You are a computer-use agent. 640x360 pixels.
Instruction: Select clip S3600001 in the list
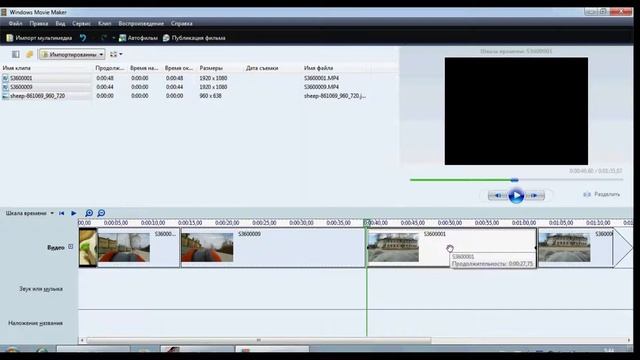coord(21,78)
